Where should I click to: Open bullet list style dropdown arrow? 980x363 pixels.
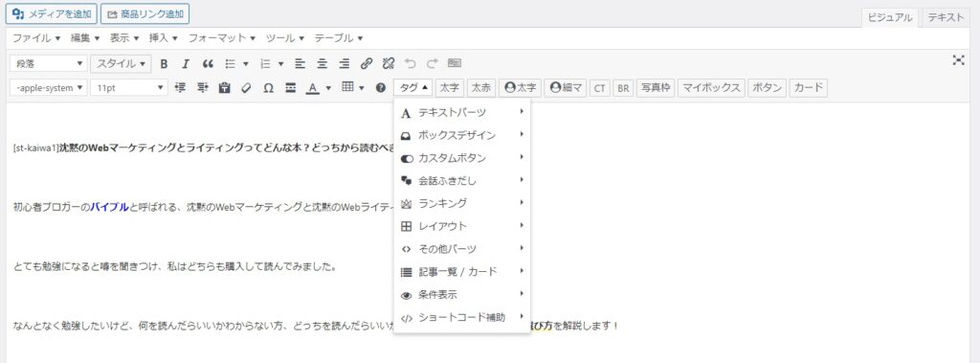(x=246, y=64)
